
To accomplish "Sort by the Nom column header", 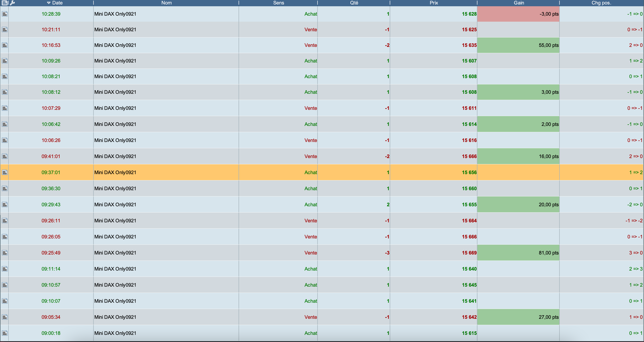I will tap(166, 3).
